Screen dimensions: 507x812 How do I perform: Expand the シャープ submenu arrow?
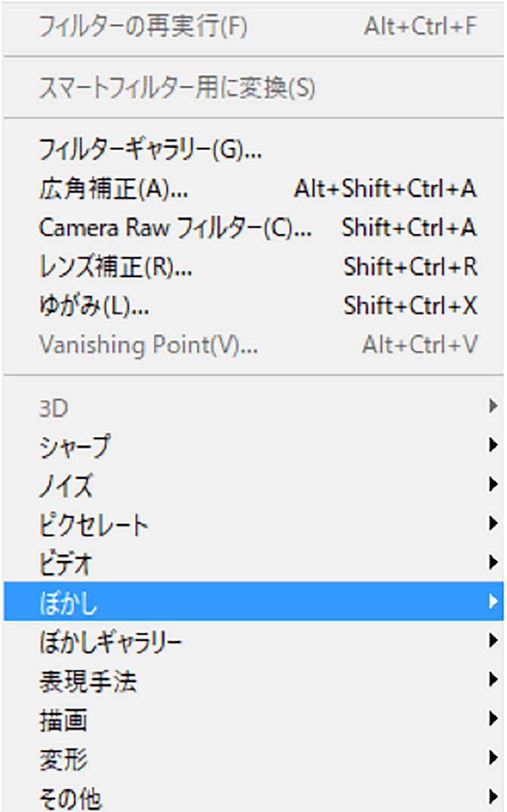[x=493, y=445]
